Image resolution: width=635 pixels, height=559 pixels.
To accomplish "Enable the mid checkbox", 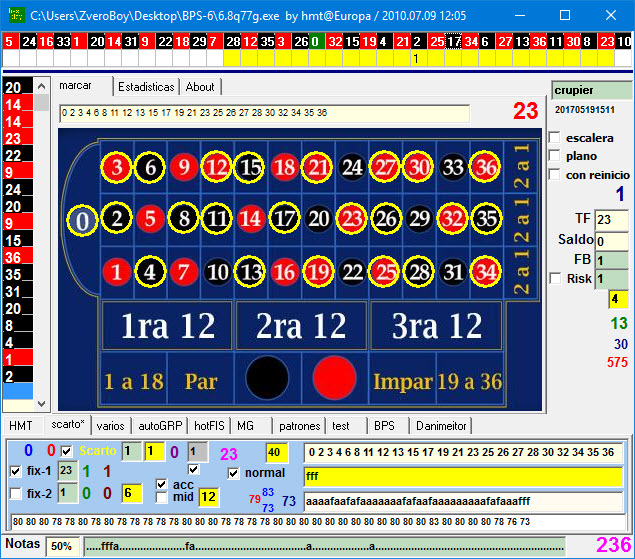I will point(162,497).
